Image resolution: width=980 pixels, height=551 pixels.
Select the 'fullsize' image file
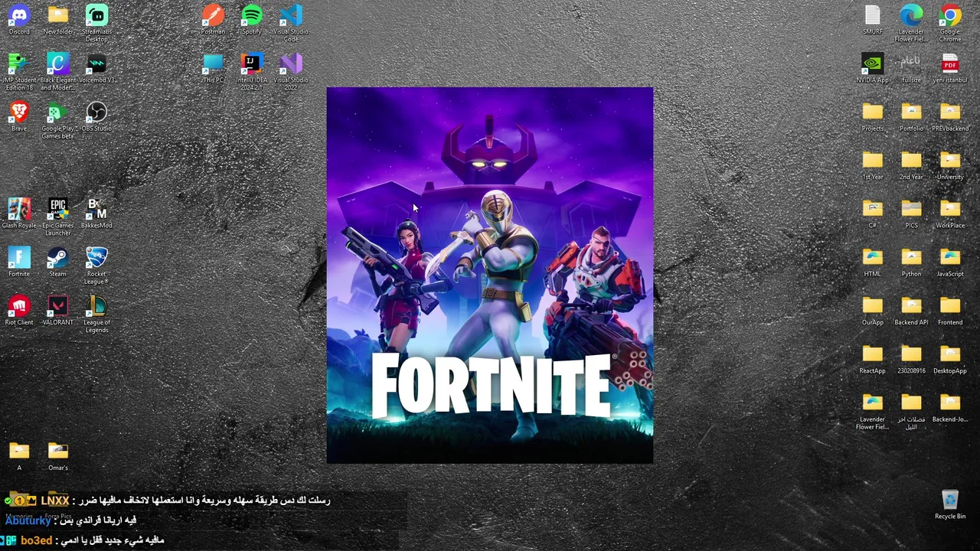(911, 69)
